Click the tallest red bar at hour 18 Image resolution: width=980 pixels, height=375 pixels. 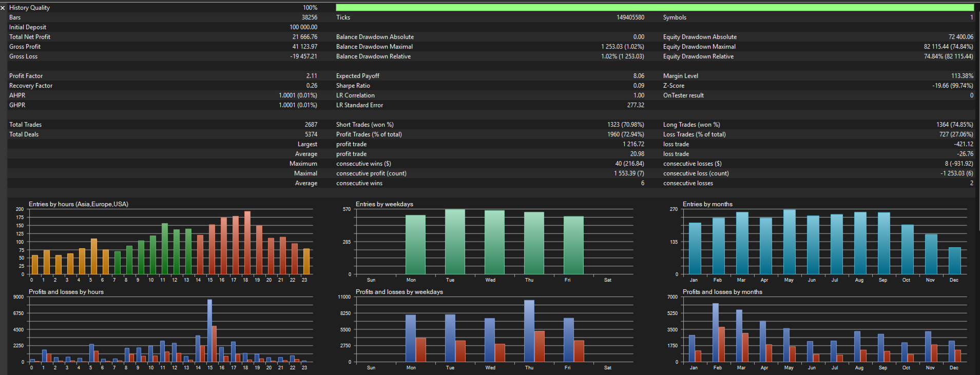247,243
